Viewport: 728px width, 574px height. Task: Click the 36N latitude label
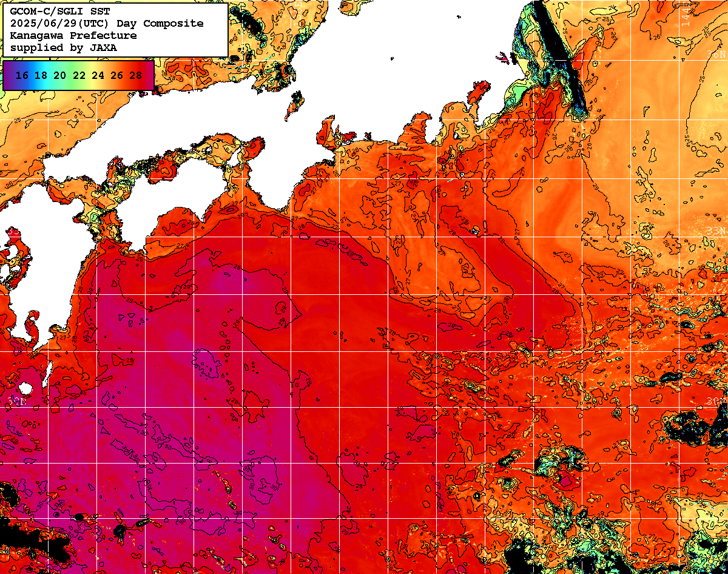[717, 53]
